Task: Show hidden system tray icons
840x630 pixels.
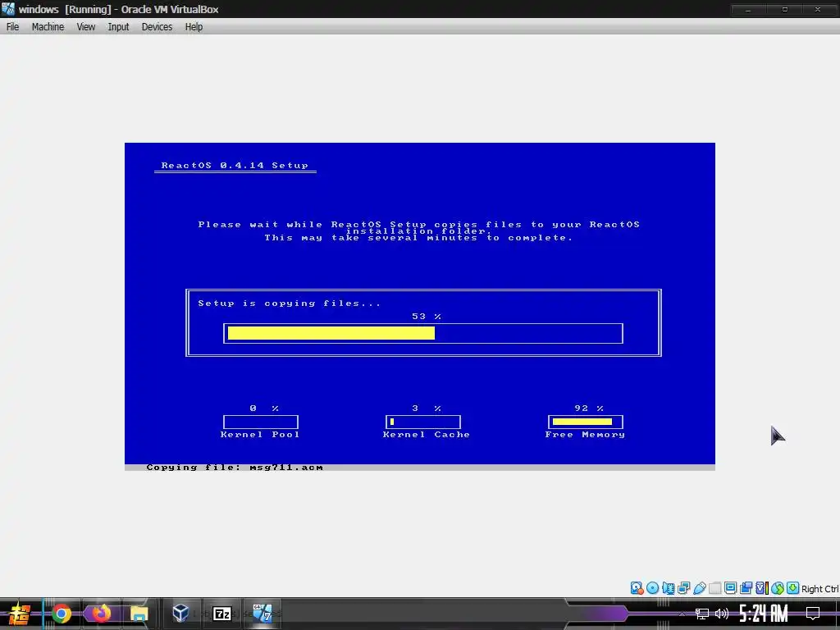Action: [x=682, y=614]
